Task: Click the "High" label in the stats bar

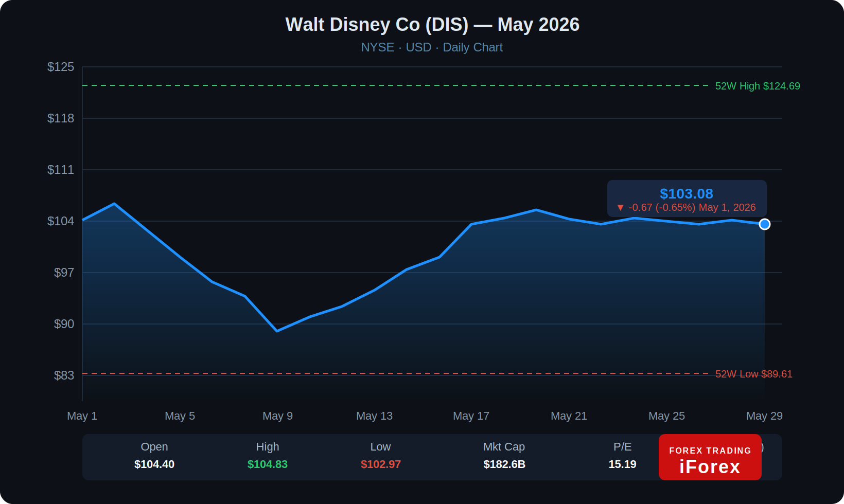Action: [268, 447]
